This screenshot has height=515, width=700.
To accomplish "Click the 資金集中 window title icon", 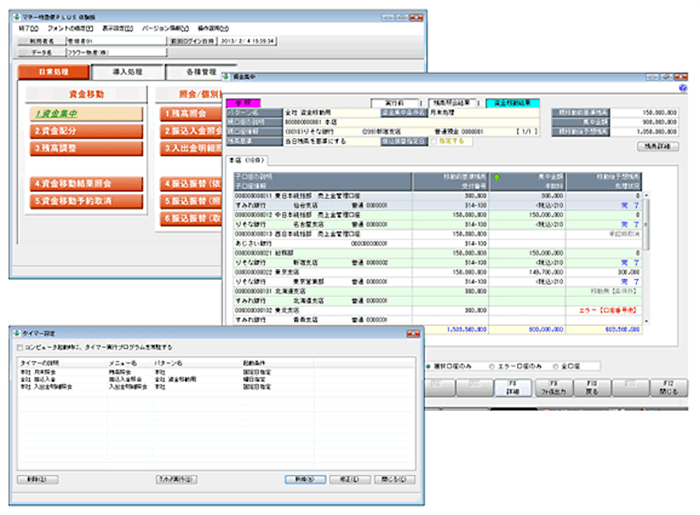I will point(226,76).
